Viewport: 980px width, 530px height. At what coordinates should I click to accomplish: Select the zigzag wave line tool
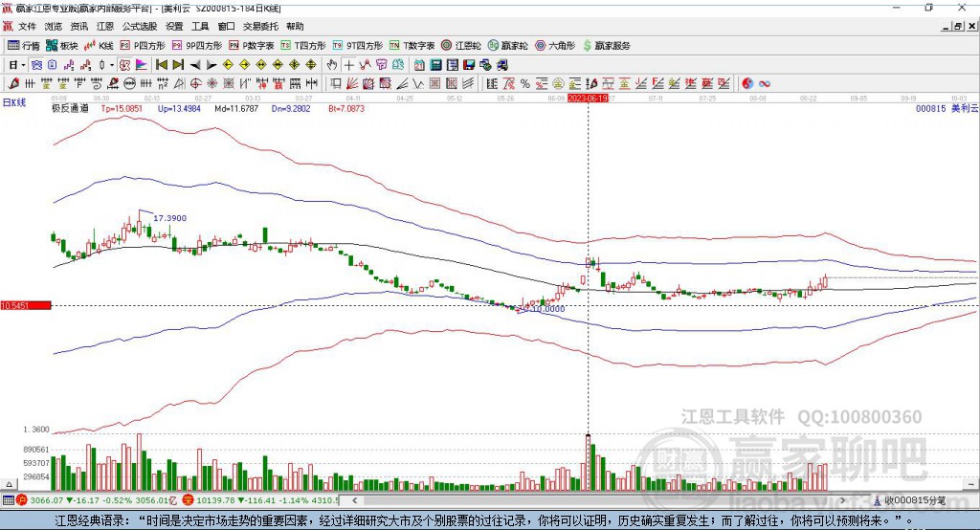tap(418, 84)
